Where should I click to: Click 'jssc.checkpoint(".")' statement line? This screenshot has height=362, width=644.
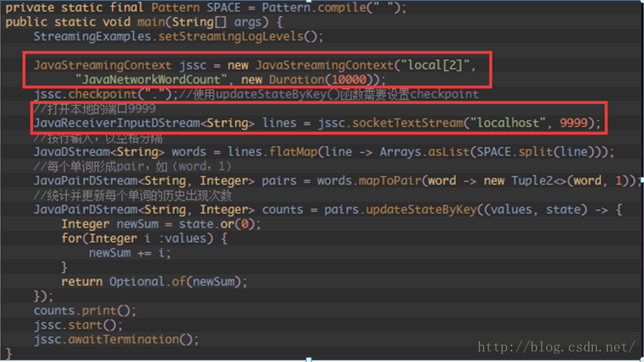[x=257, y=94]
